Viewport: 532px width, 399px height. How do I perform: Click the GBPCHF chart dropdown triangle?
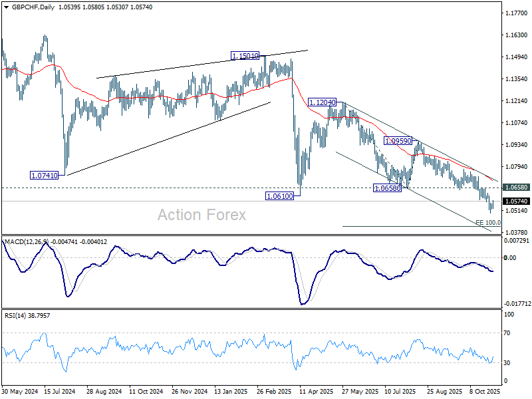(x=7, y=7)
